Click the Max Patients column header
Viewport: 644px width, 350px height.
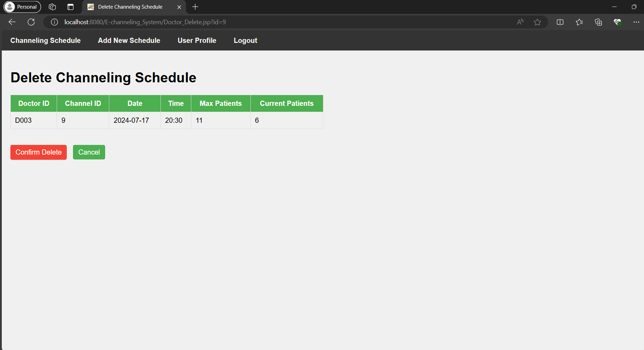click(x=221, y=103)
